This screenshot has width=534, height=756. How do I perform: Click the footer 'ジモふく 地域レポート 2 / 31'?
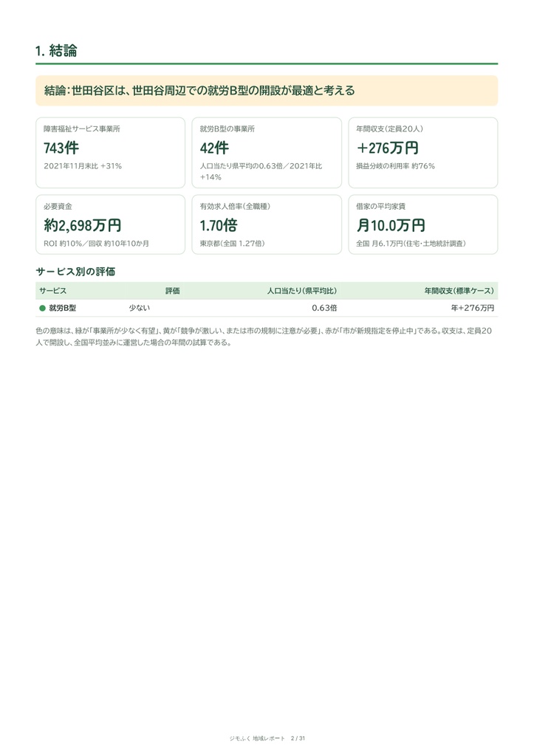(x=267, y=738)
